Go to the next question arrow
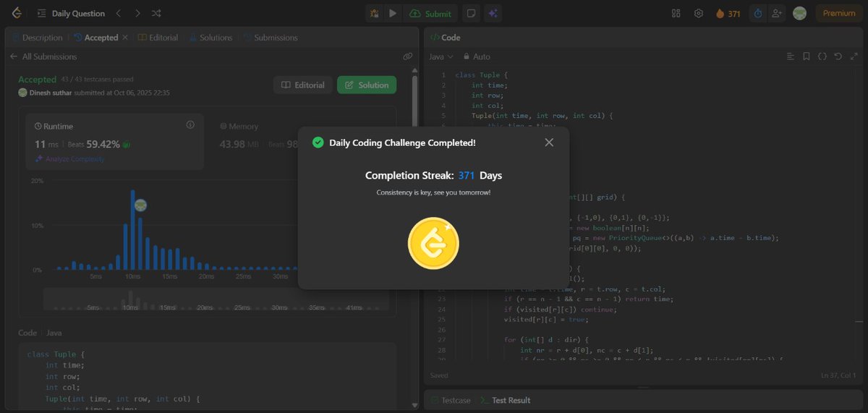 (x=138, y=13)
